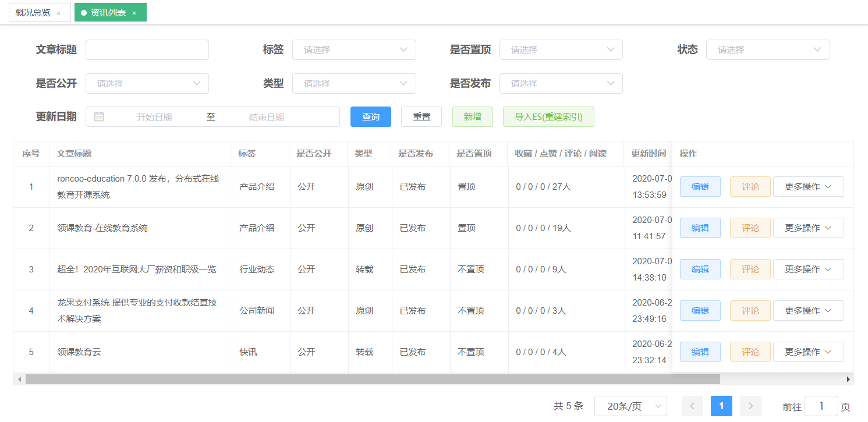Screen dimensions: 868x422
Task: Close the 资讯列表 tab
Action: [134, 13]
